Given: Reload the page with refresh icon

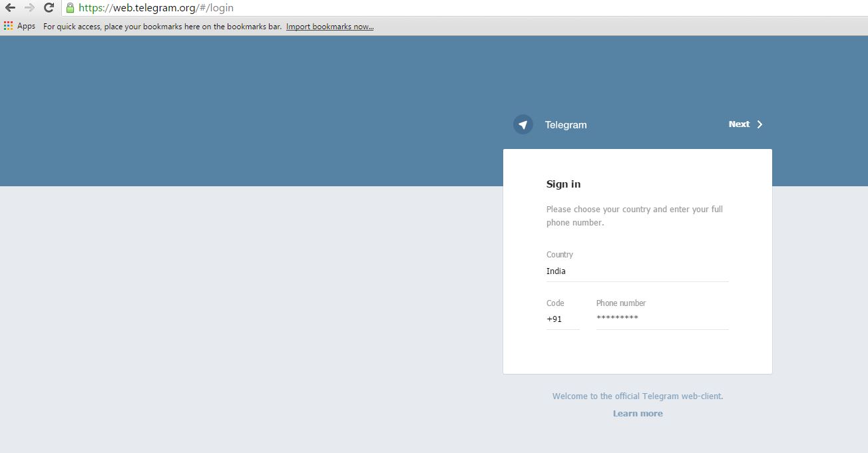Looking at the screenshot, I should [x=49, y=8].
